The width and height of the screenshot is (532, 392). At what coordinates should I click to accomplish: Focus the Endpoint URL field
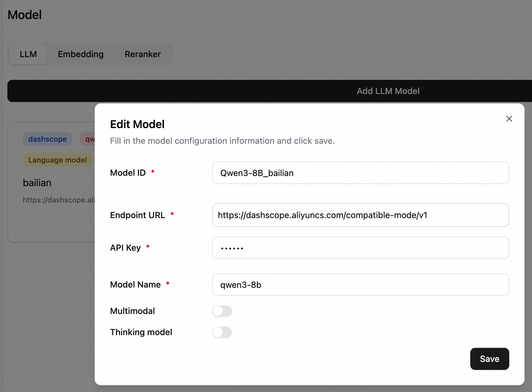click(x=360, y=215)
